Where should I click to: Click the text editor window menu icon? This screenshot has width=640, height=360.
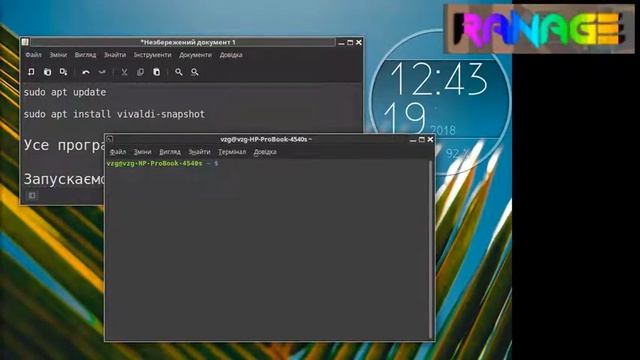25,42
